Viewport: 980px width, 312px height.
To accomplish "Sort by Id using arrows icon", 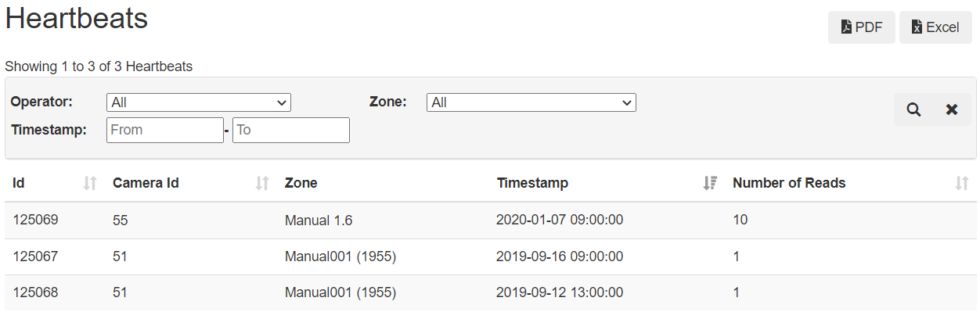I will 90,183.
